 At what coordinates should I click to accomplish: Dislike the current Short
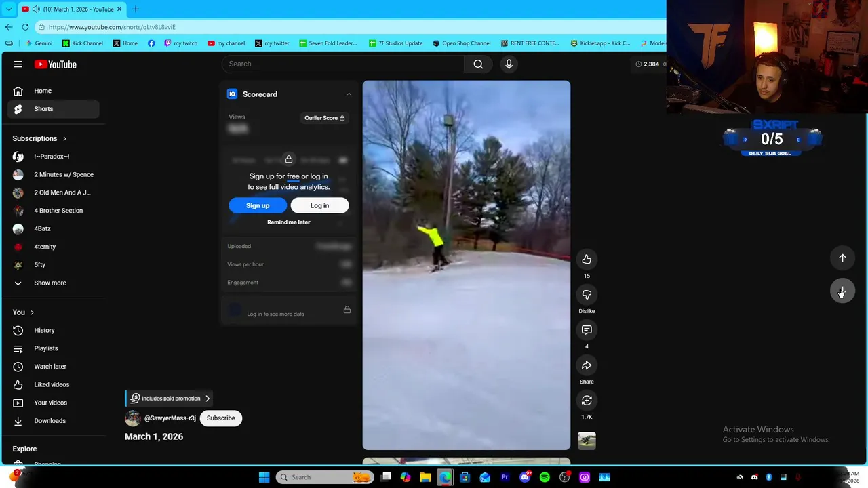587,295
